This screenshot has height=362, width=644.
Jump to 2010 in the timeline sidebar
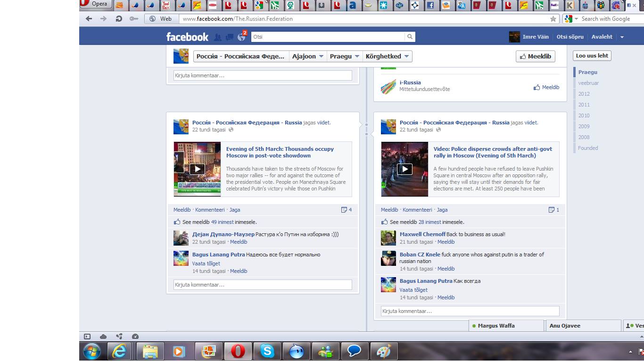[584, 115]
